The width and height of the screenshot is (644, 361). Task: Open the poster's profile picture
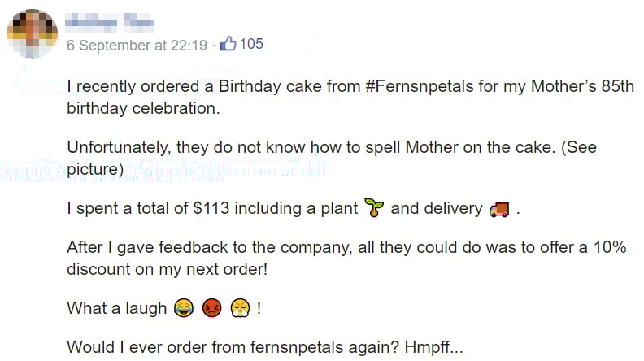pyautogui.click(x=33, y=34)
